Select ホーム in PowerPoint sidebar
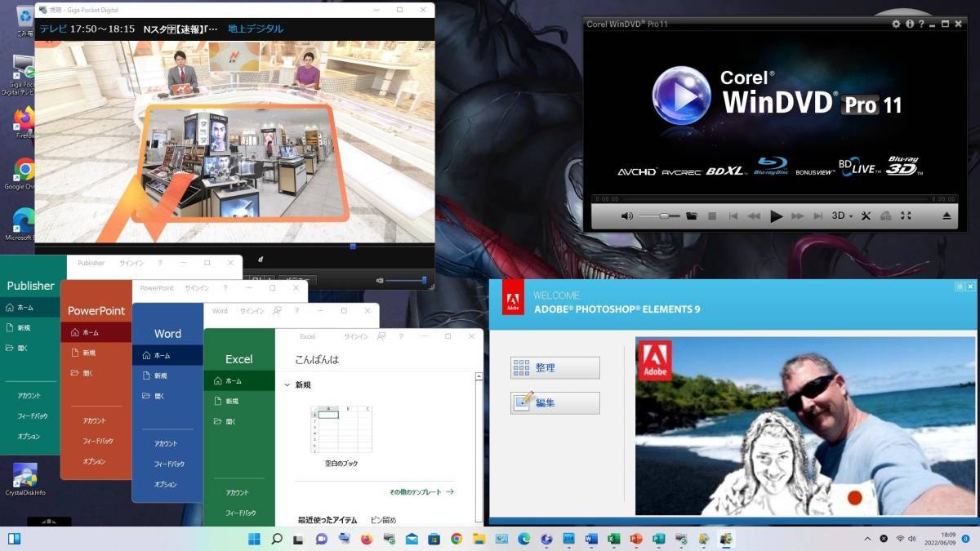980x551 pixels. click(x=96, y=332)
